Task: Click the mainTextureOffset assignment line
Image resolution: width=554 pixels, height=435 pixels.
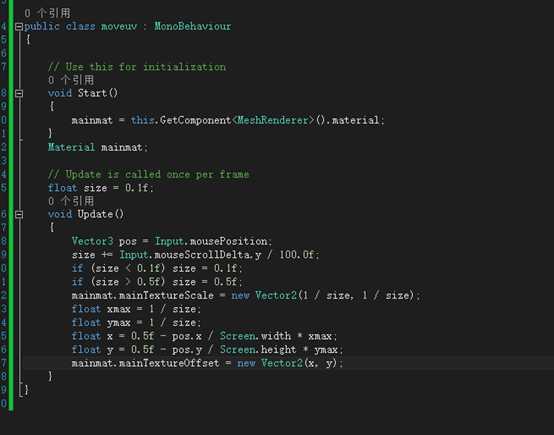Action: (x=207, y=363)
